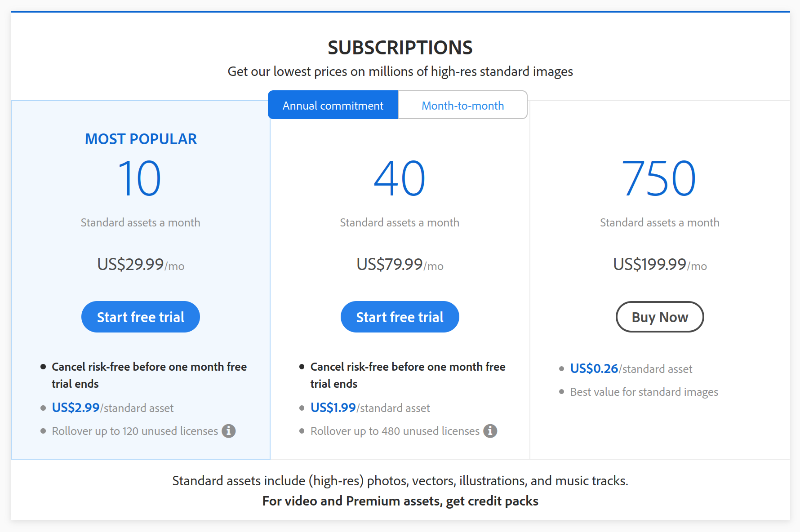Click Buy Now on the 750-asset plan
The image size is (800, 532).
click(x=660, y=317)
